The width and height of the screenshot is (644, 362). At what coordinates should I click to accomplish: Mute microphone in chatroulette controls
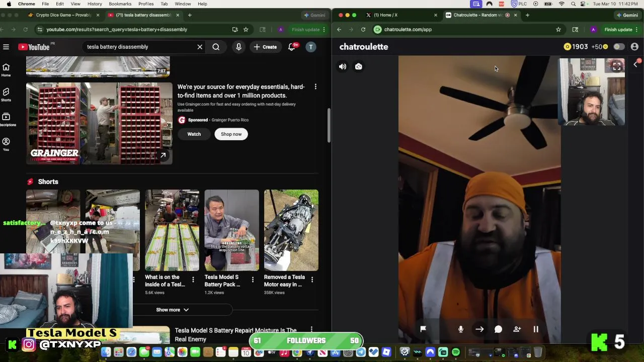[x=461, y=329]
